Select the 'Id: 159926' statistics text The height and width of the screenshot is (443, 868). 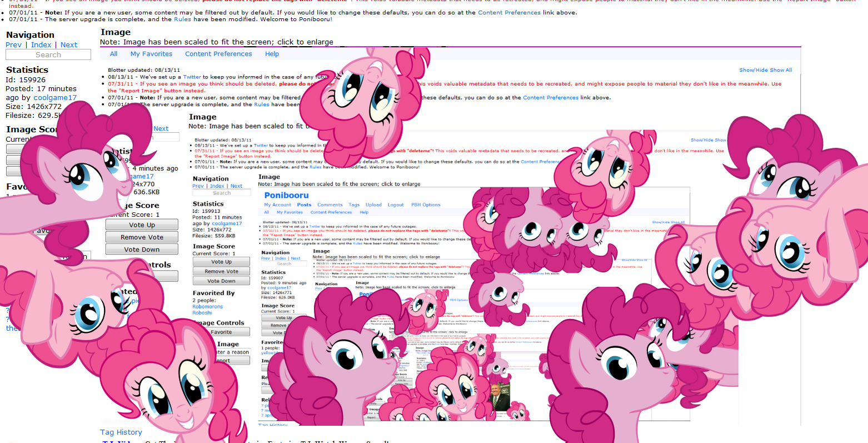click(x=26, y=80)
